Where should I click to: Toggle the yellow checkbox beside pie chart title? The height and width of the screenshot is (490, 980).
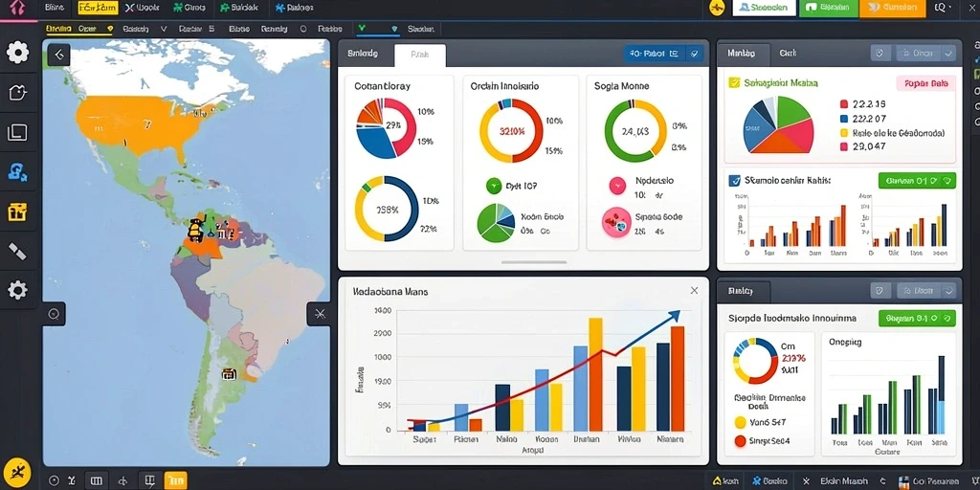(734, 82)
